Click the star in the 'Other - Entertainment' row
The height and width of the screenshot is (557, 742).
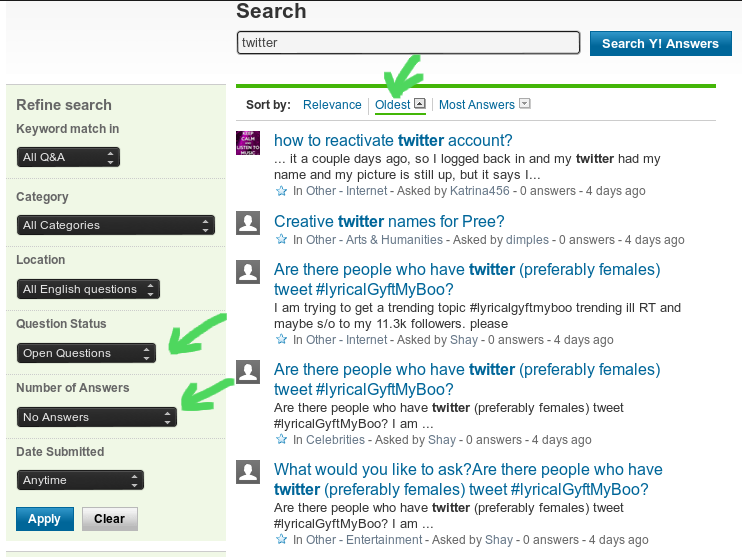coord(282,539)
